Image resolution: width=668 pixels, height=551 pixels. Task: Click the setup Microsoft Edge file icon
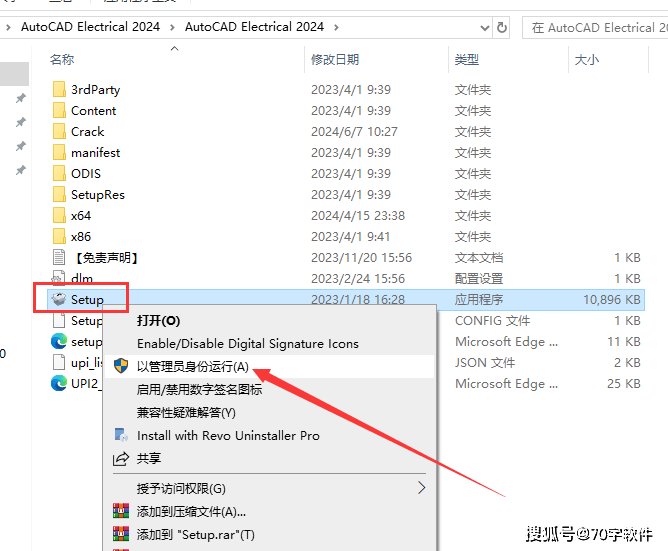[x=59, y=341]
